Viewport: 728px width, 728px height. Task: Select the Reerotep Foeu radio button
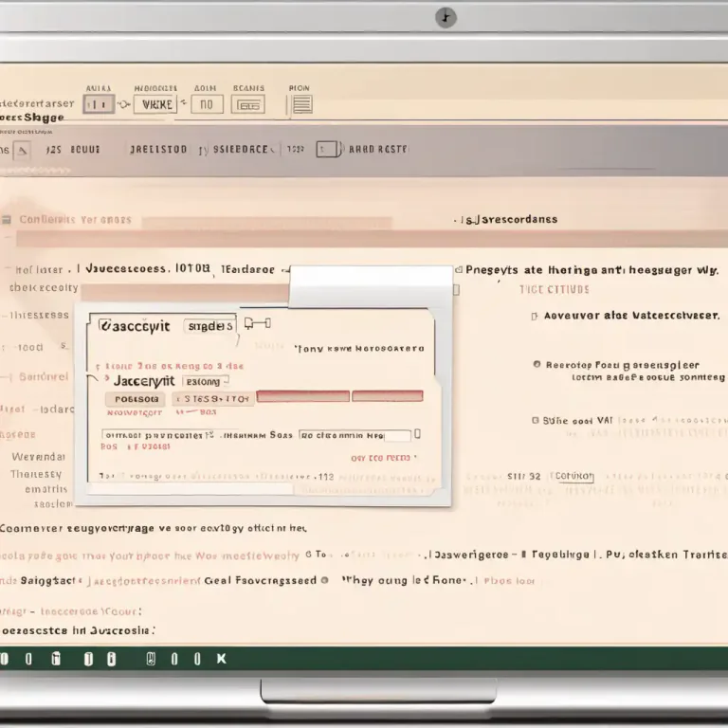coord(537,364)
